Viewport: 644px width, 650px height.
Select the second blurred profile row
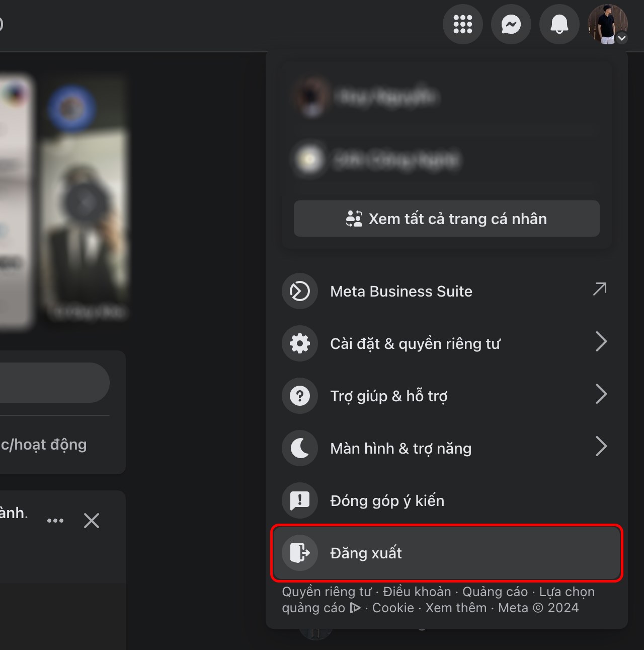(x=447, y=160)
